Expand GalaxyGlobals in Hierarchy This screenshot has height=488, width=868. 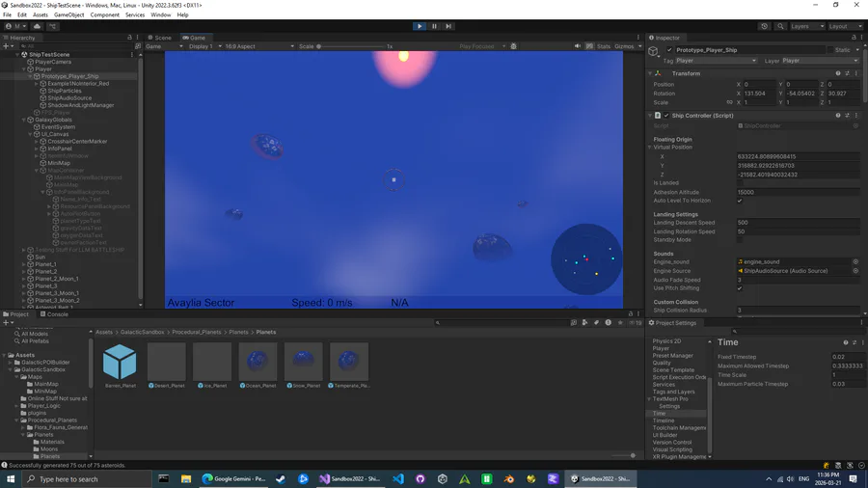pyautogui.click(x=24, y=120)
